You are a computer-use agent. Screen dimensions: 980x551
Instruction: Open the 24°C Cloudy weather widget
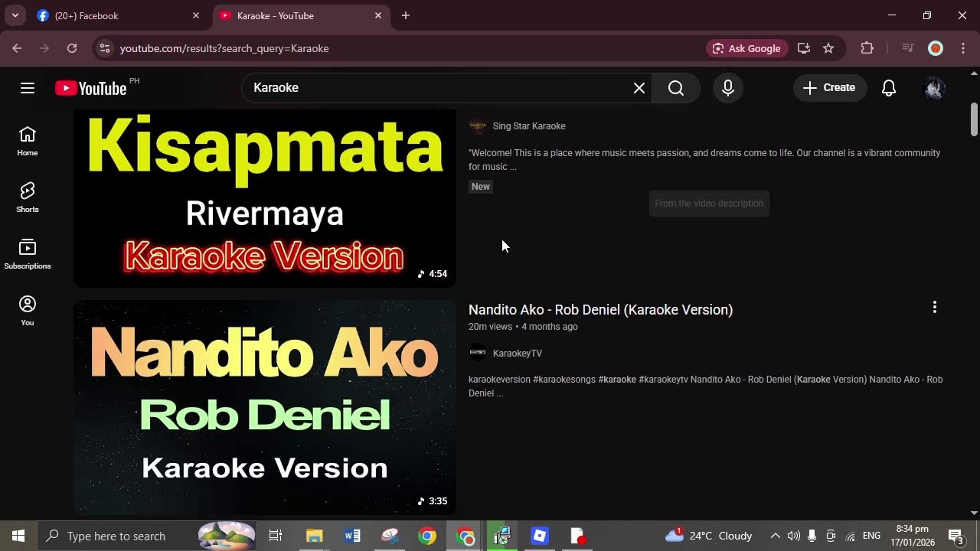pyautogui.click(x=708, y=536)
